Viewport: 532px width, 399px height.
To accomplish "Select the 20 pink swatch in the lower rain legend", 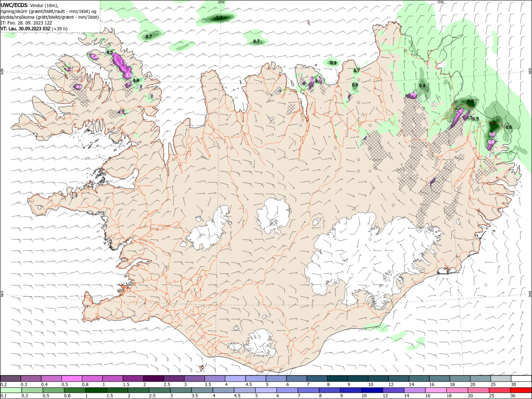I will tap(478, 390).
